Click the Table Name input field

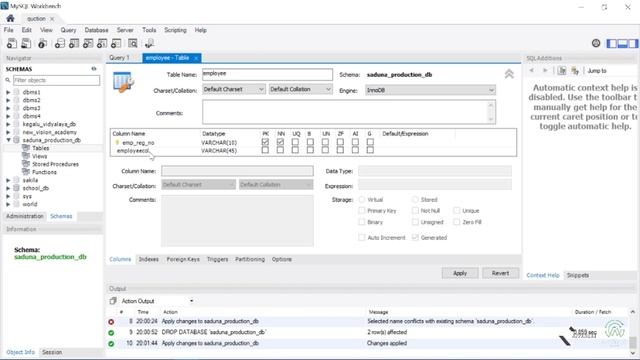pos(267,74)
